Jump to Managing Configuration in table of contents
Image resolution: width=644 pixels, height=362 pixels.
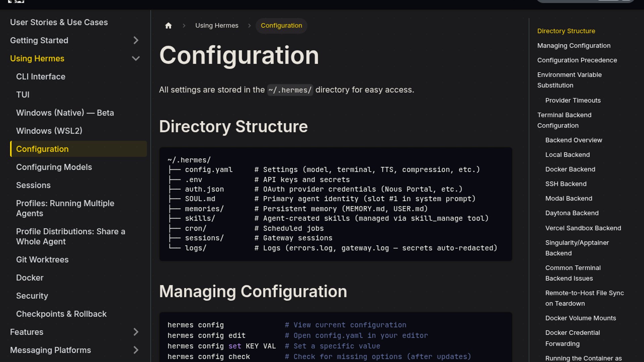574,46
